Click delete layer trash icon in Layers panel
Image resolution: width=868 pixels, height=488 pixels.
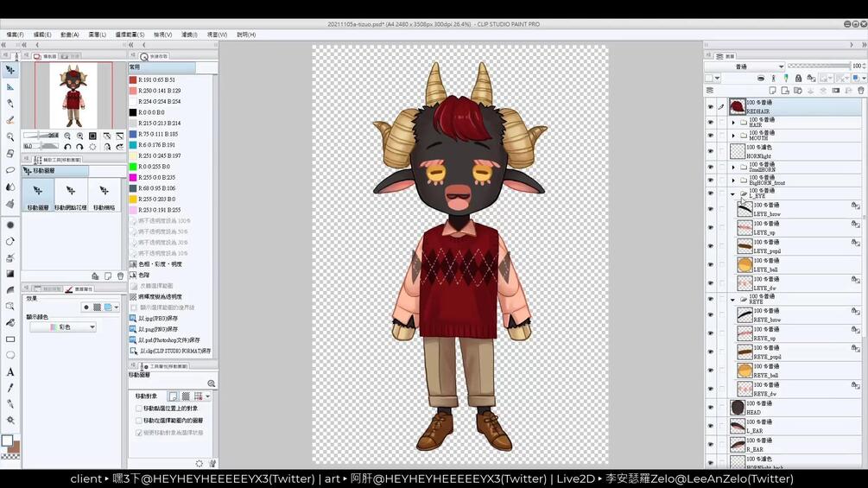point(861,90)
